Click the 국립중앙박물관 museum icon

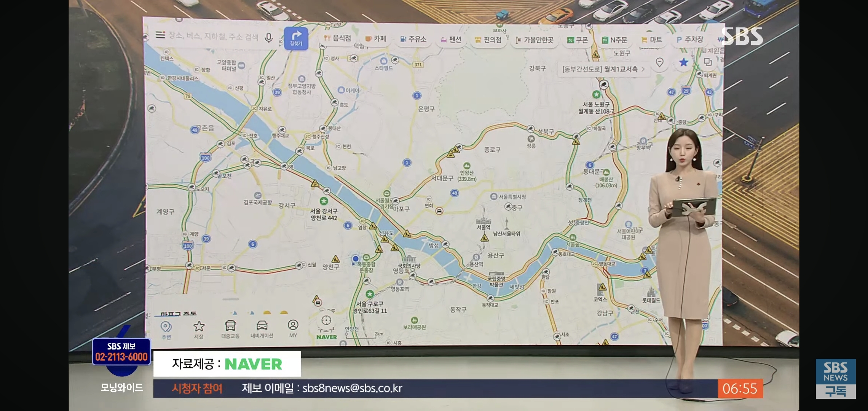[x=496, y=275]
